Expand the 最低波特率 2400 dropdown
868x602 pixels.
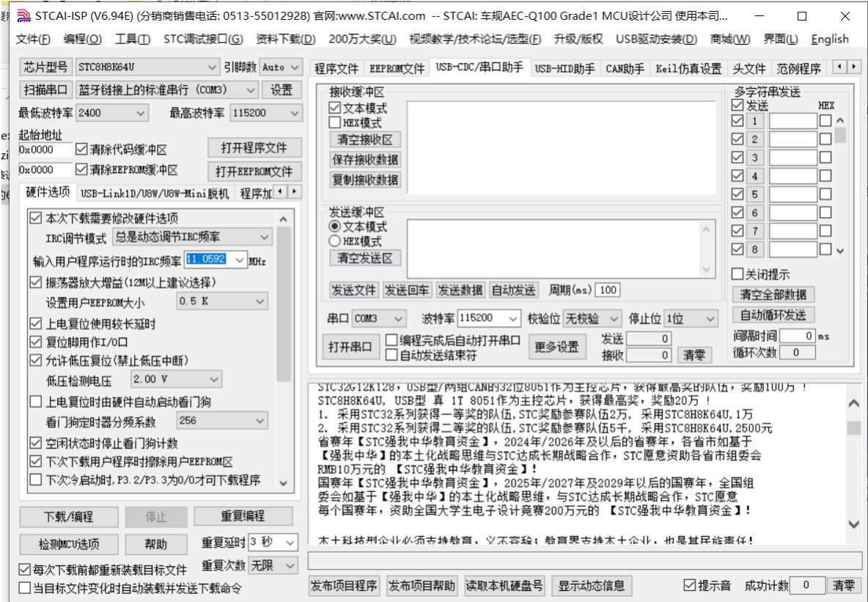click(x=141, y=113)
